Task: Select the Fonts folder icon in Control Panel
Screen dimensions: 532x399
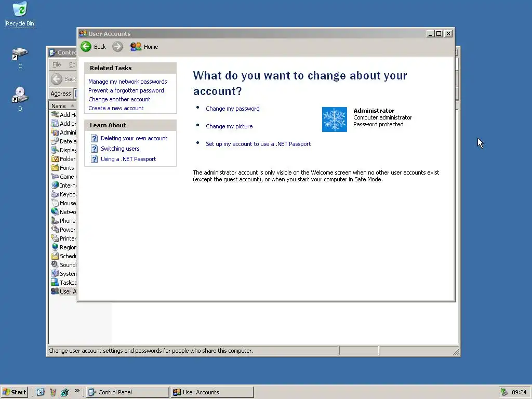Action: pyautogui.click(x=55, y=168)
